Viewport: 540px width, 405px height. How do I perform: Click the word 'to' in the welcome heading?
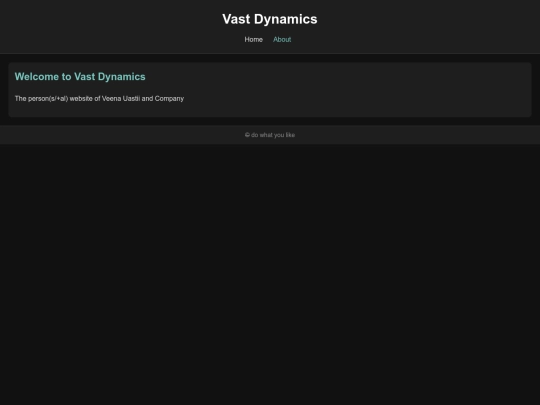(x=66, y=76)
